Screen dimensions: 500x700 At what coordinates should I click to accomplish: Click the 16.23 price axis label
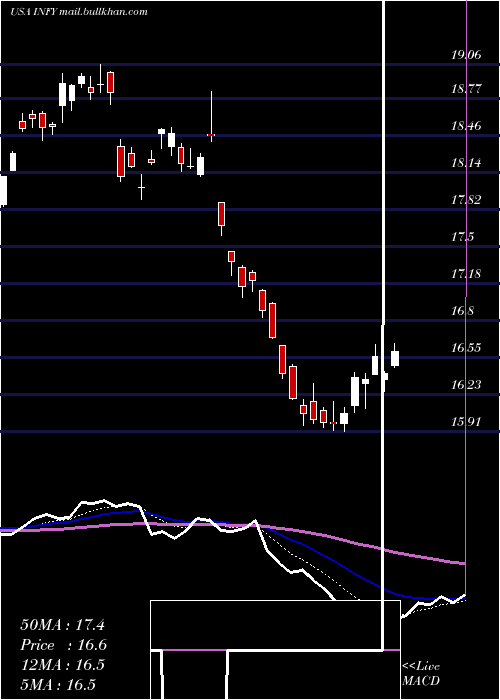coord(466,385)
